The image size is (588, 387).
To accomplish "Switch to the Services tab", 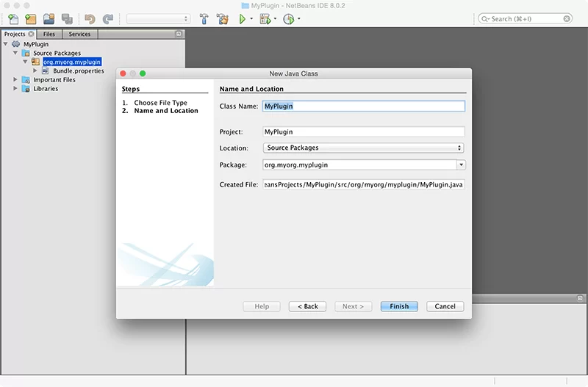I will tap(79, 34).
